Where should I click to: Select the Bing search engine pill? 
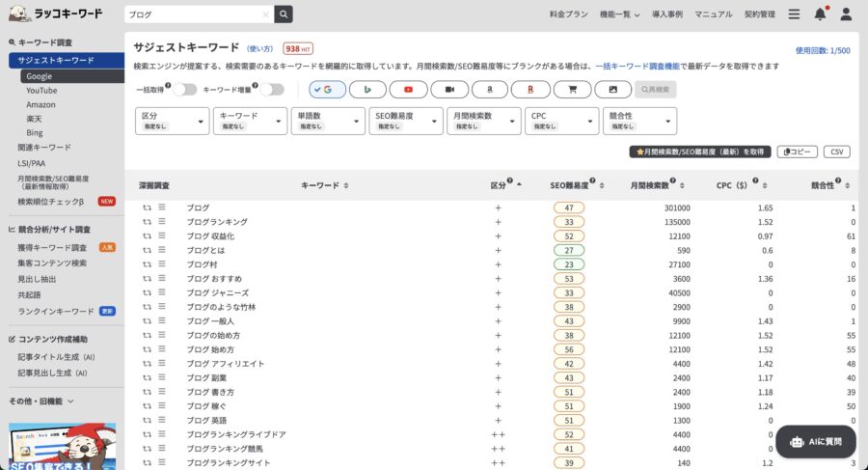coord(367,89)
